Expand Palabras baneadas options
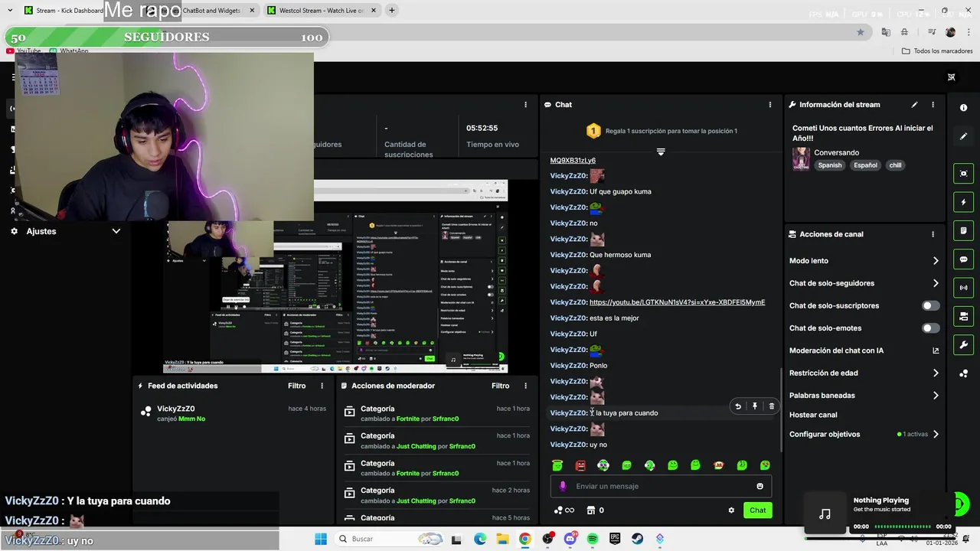Image resolution: width=980 pixels, height=551 pixels. tap(936, 396)
